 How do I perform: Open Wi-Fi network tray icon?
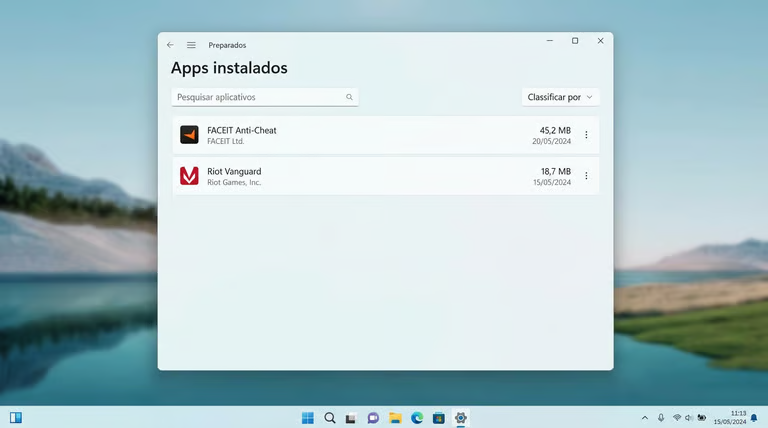coord(677,418)
